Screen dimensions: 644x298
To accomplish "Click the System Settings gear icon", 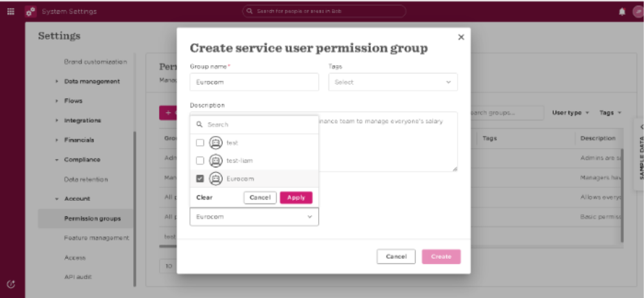I will point(31,12).
